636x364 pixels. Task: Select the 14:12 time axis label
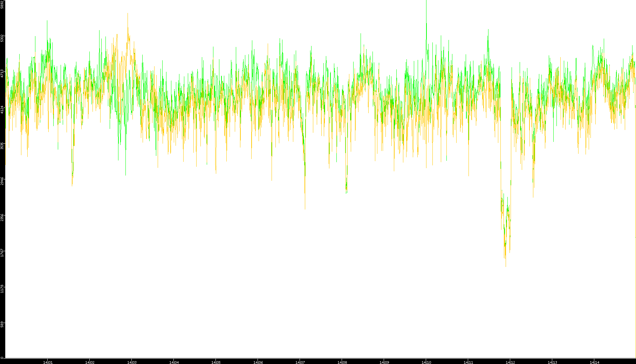[x=510, y=362]
